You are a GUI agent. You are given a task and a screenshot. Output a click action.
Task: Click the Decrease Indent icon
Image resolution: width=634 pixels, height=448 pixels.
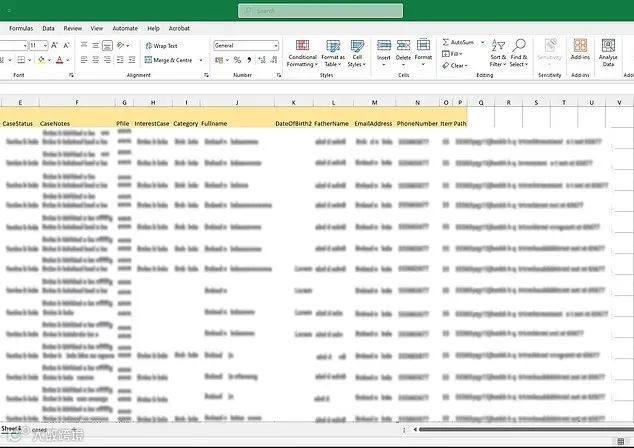pos(120,60)
